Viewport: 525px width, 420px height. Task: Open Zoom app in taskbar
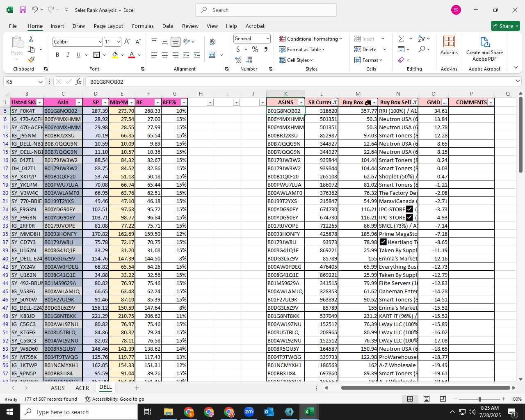249,412
